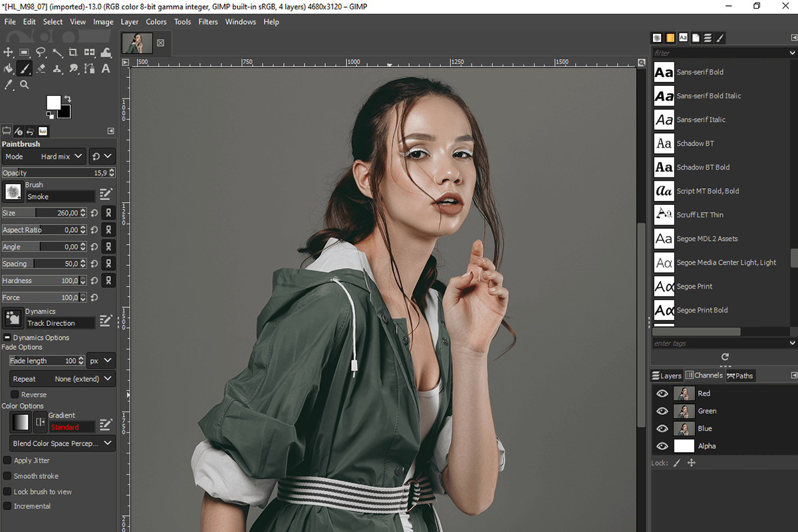Select the Bucket Fill tool
This screenshot has width=798, height=532.
(x=9, y=68)
